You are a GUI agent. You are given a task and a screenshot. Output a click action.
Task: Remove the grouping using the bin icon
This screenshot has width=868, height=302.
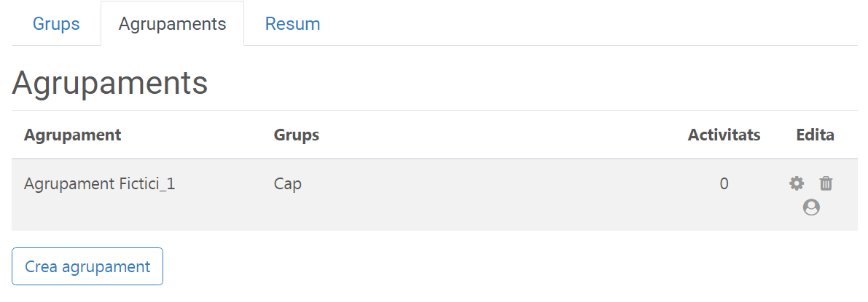coord(826,183)
